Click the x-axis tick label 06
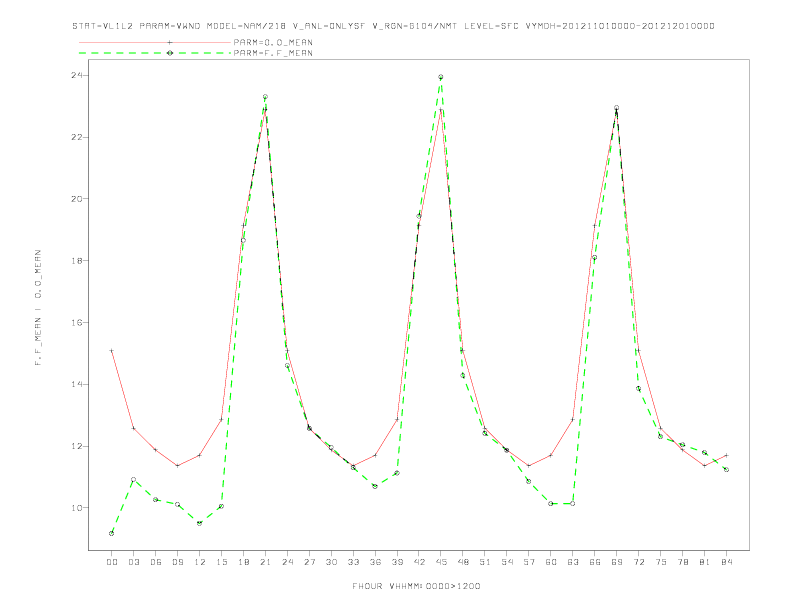The image size is (792, 612). click(x=156, y=562)
